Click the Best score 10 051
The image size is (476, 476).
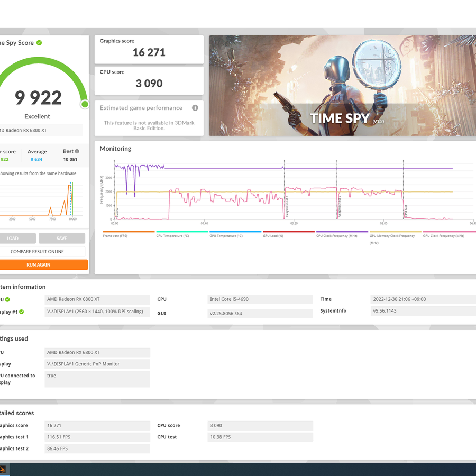point(70,159)
